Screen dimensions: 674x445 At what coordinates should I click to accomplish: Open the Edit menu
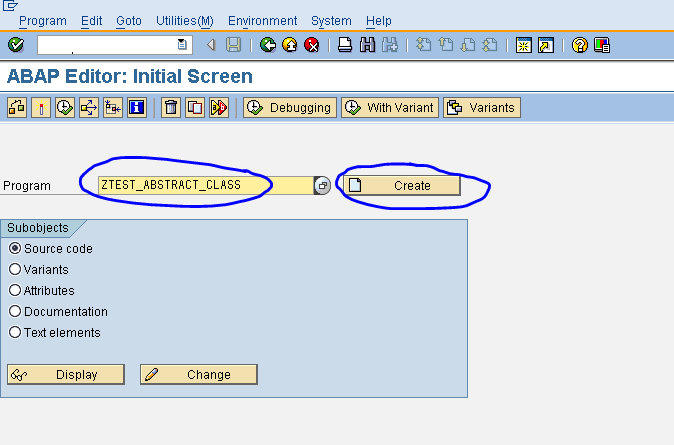tap(92, 21)
